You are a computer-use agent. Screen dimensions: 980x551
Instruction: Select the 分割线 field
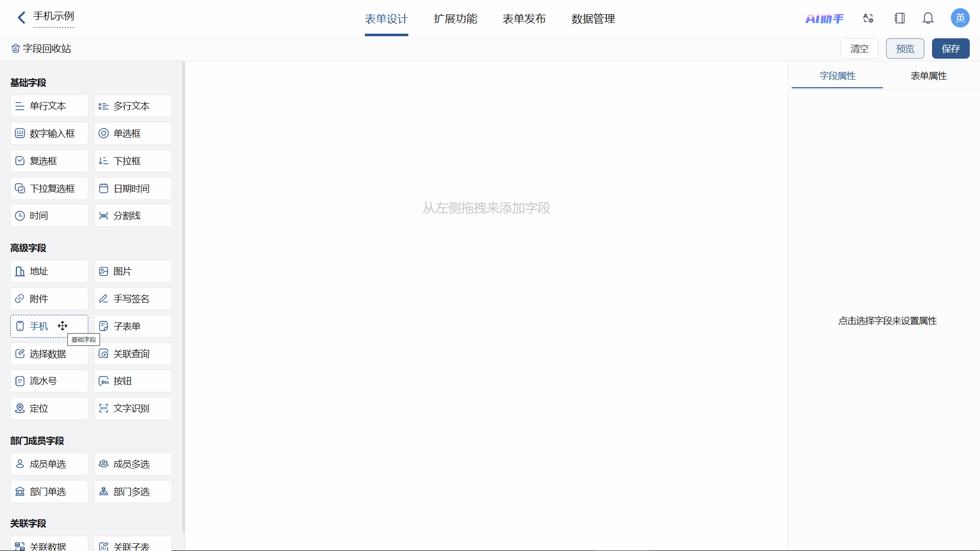click(x=133, y=216)
